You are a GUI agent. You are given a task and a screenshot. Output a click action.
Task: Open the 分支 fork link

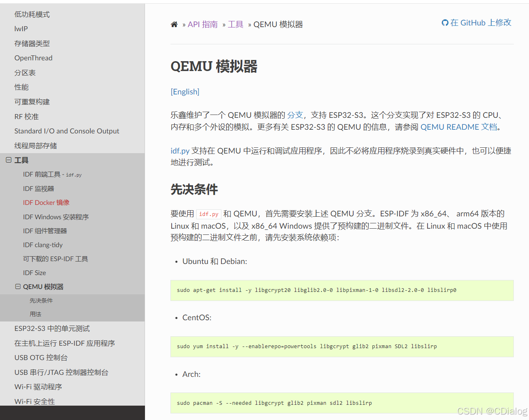coord(295,115)
